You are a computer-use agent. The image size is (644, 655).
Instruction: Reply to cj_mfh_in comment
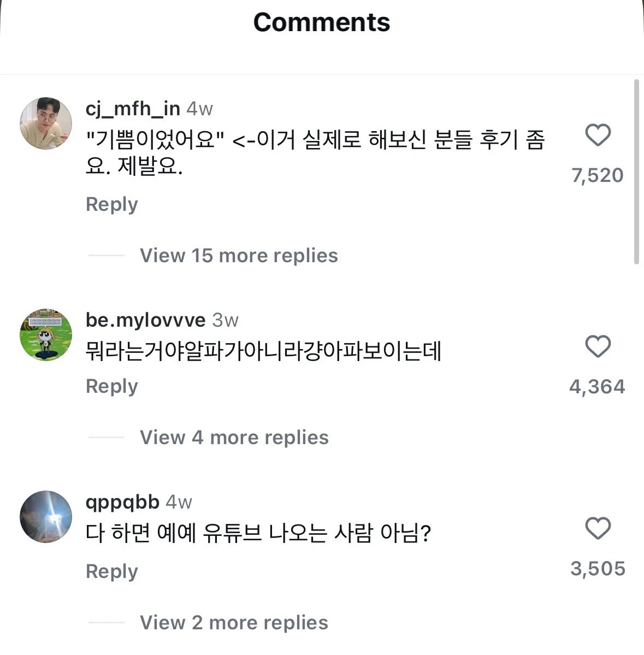(x=112, y=204)
